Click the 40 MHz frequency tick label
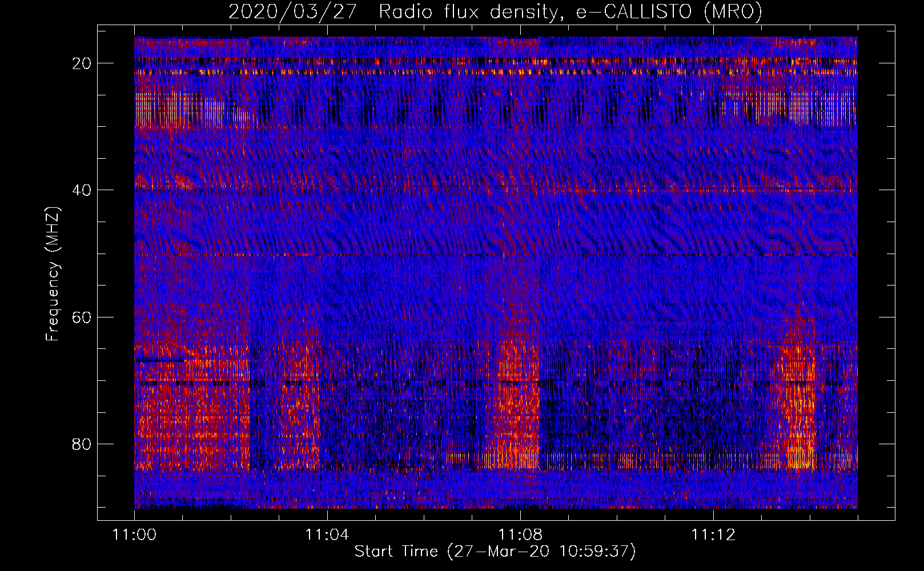 (x=82, y=190)
